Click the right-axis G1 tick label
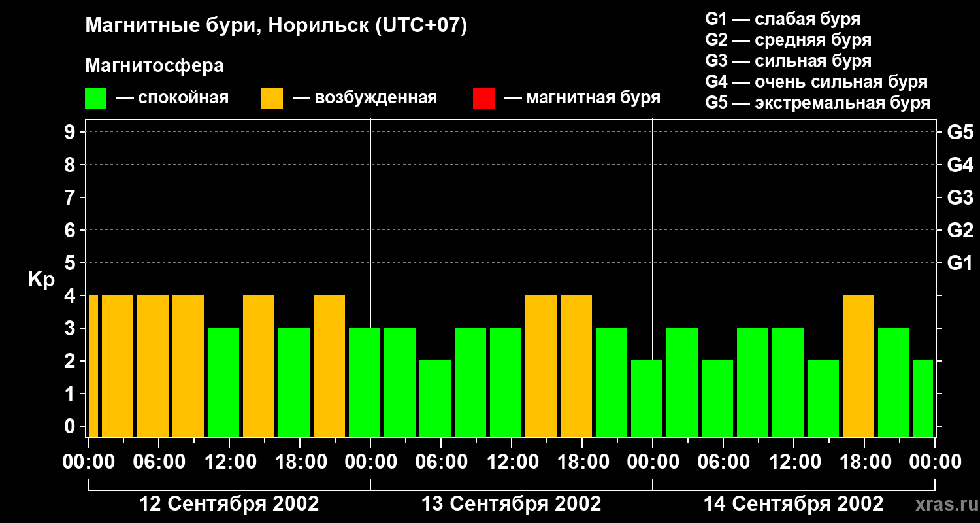Viewport: 980px width, 523px height. (x=960, y=263)
